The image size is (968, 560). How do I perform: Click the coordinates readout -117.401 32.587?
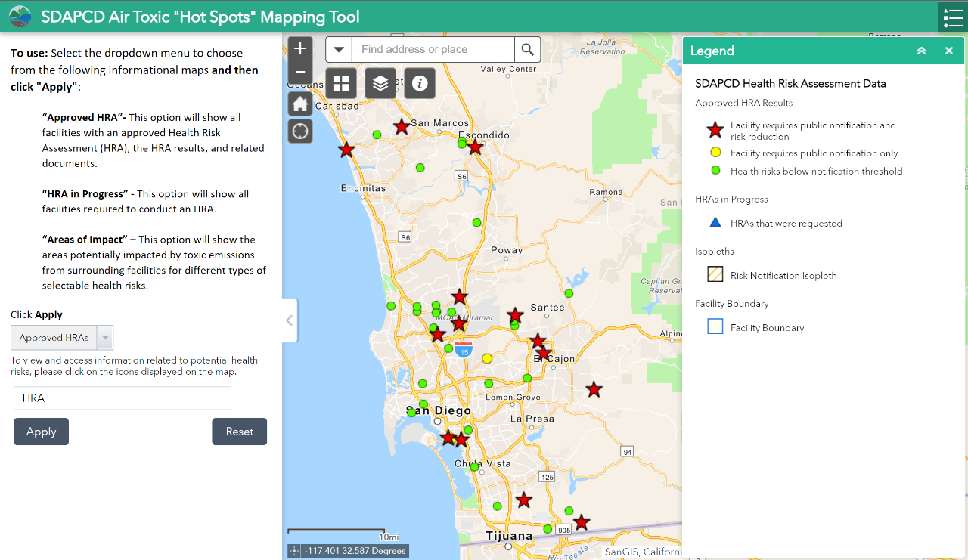tap(355, 551)
